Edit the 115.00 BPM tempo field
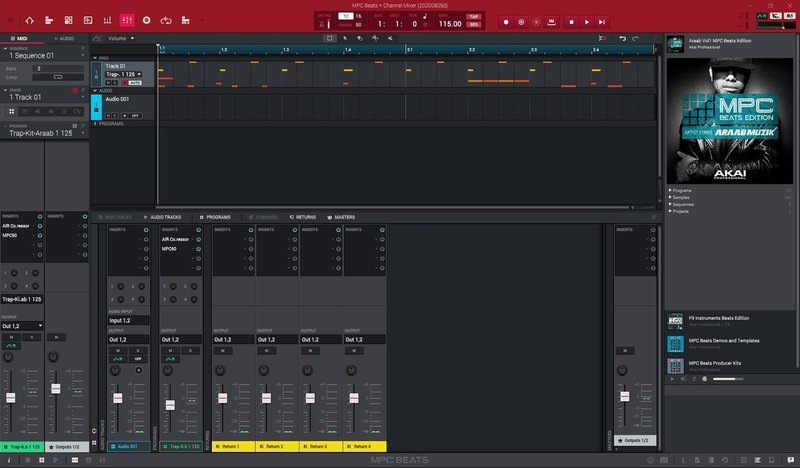The image size is (800, 468). pyautogui.click(x=450, y=24)
